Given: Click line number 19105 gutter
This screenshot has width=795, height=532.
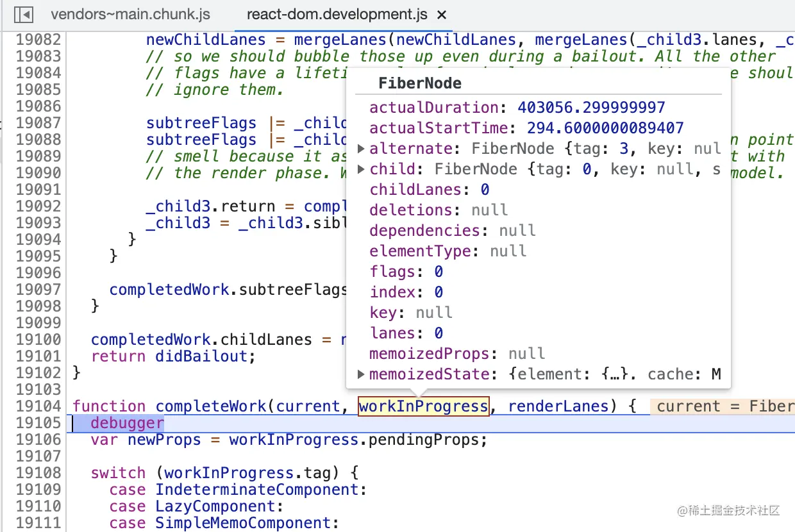Looking at the screenshot, I should tap(38, 423).
